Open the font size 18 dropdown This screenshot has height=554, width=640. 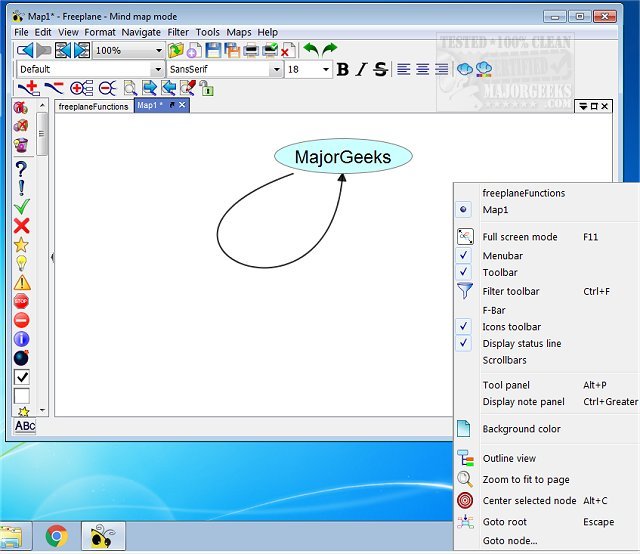[x=325, y=69]
